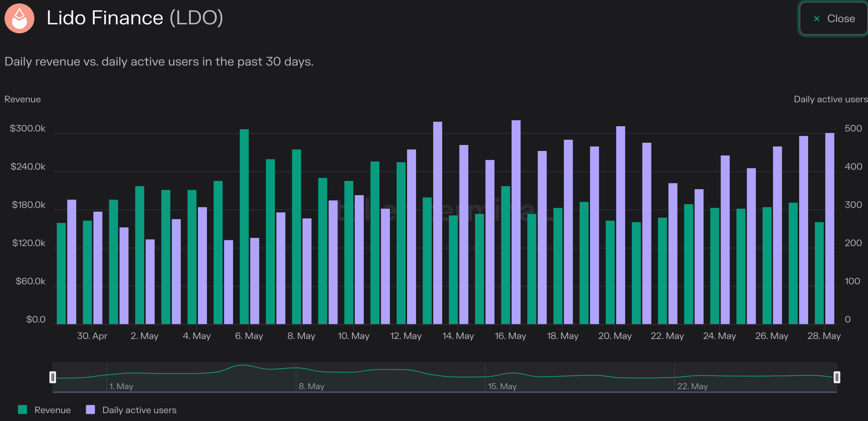Click the Lido Finance logo icon

[x=19, y=18]
